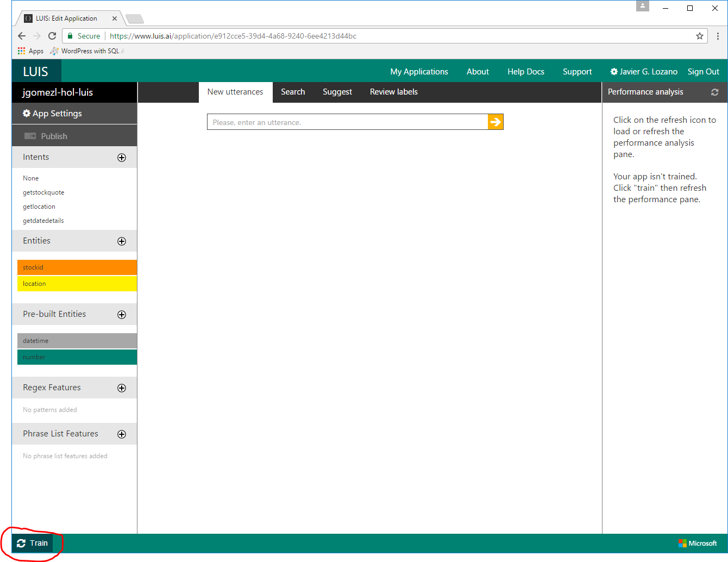Click the Entities section header
Viewport: 728px width, 562px height.
click(x=74, y=241)
